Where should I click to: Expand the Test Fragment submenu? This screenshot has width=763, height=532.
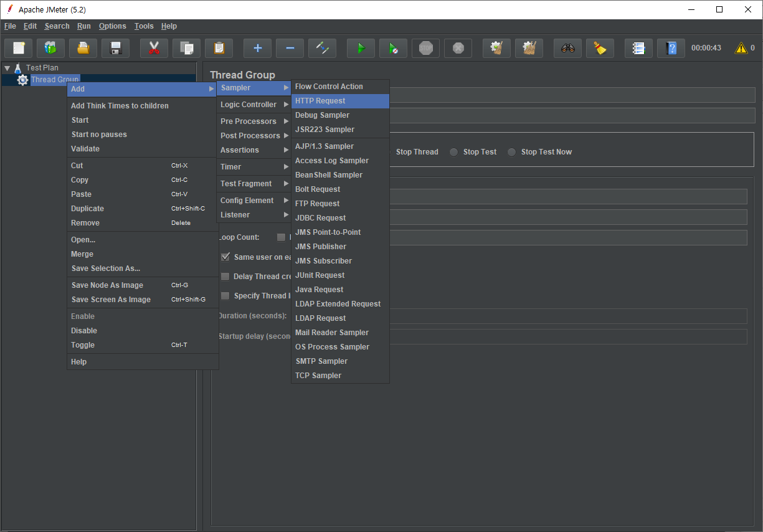click(254, 184)
